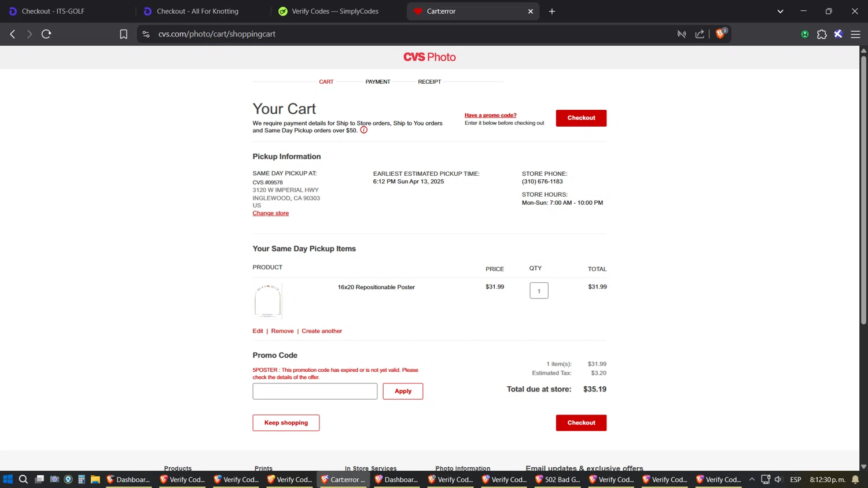Close the Cart:error tab
Image resolution: width=868 pixels, height=488 pixels.
(531, 11)
